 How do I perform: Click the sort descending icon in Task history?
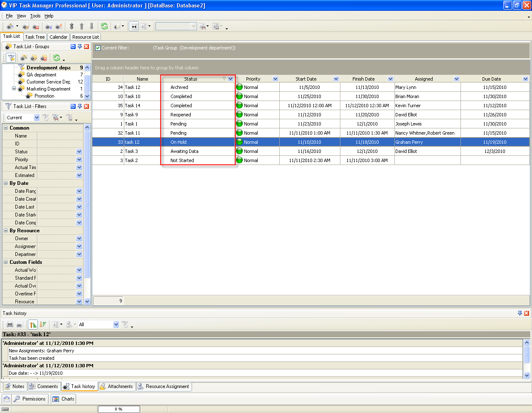pyautogui.click(x=43, y=324)
